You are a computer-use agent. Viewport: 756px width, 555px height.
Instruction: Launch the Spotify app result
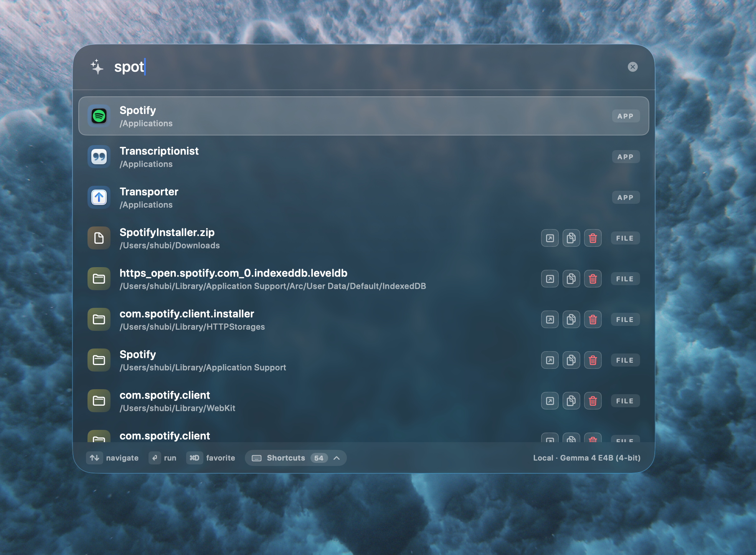pyautogui.click(x=363, y=116)
